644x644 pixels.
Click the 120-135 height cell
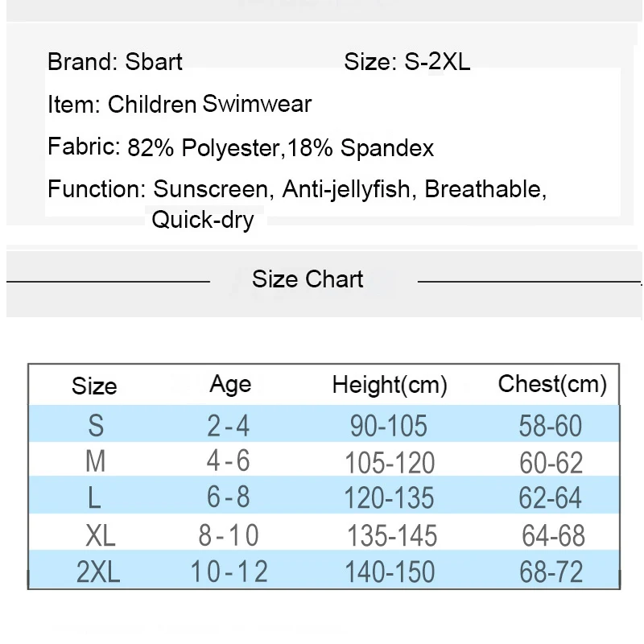[389, 497]
